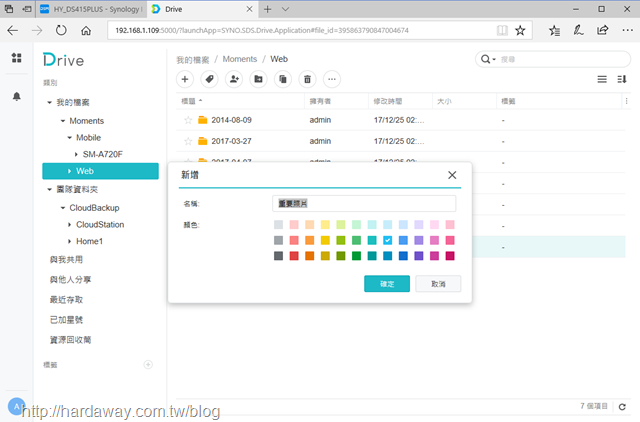Screen dimensions: 640x422
Task: Open 已加星號 in the sidebar
Action: [66, 320]
